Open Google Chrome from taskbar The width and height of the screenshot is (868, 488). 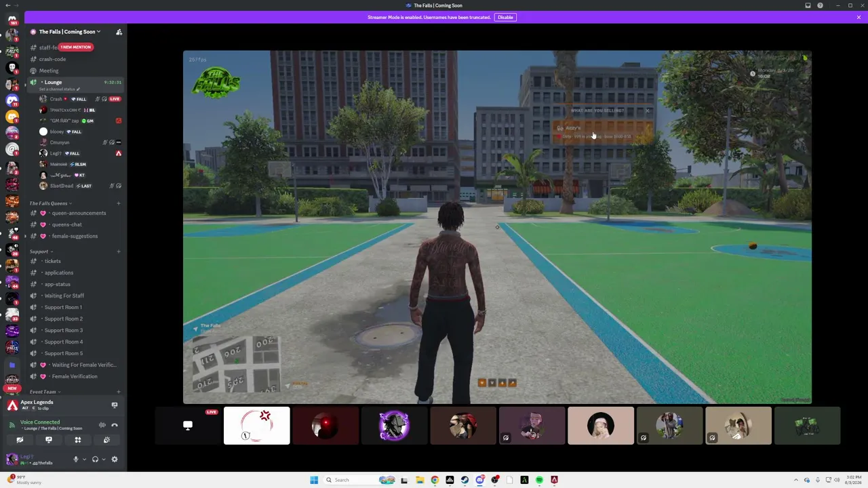[x=435, y=480]
